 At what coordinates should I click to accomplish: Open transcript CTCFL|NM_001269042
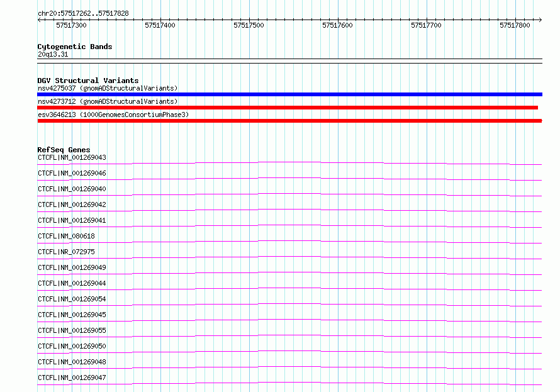coord(72,205)
